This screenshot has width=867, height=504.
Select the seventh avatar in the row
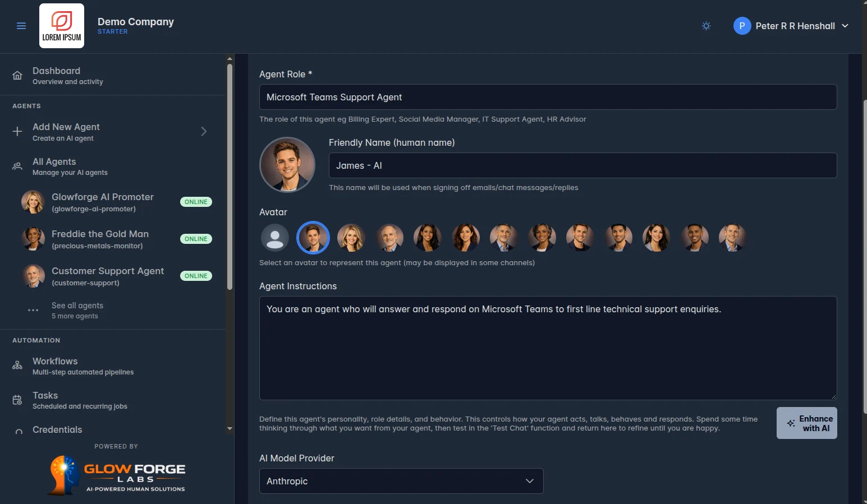[x=504, y=238]
